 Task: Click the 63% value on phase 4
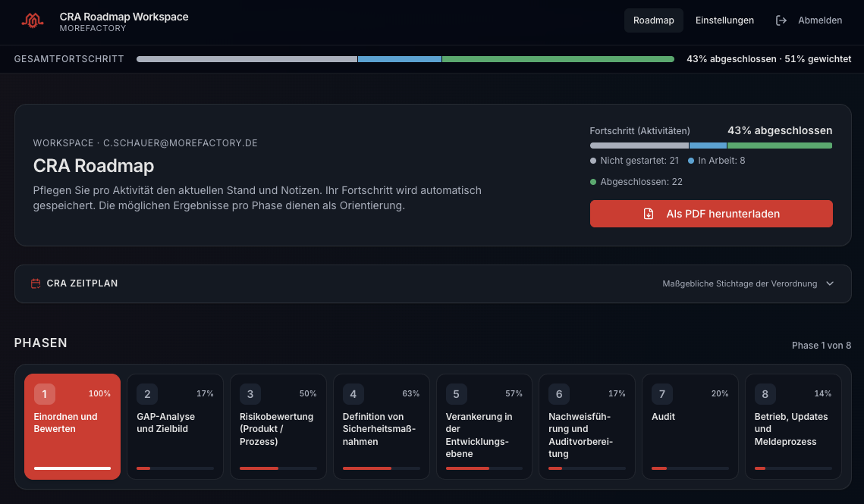click(x=410, y=394)
